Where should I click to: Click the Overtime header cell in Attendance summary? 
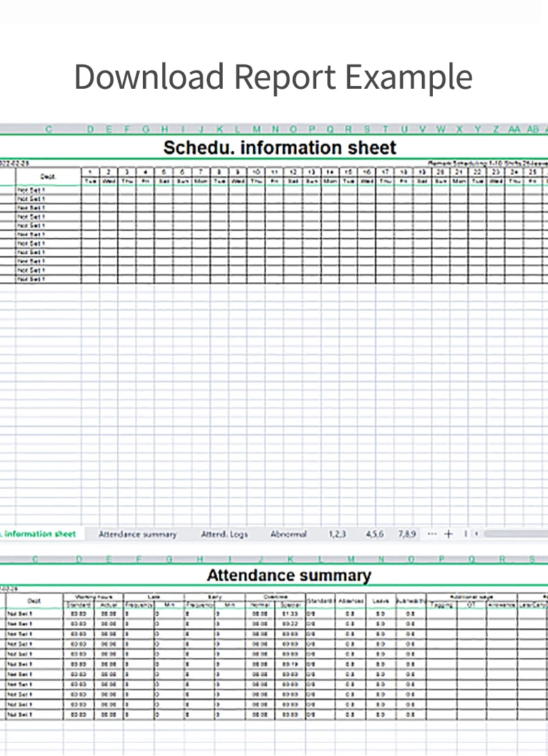coord(275,596)
